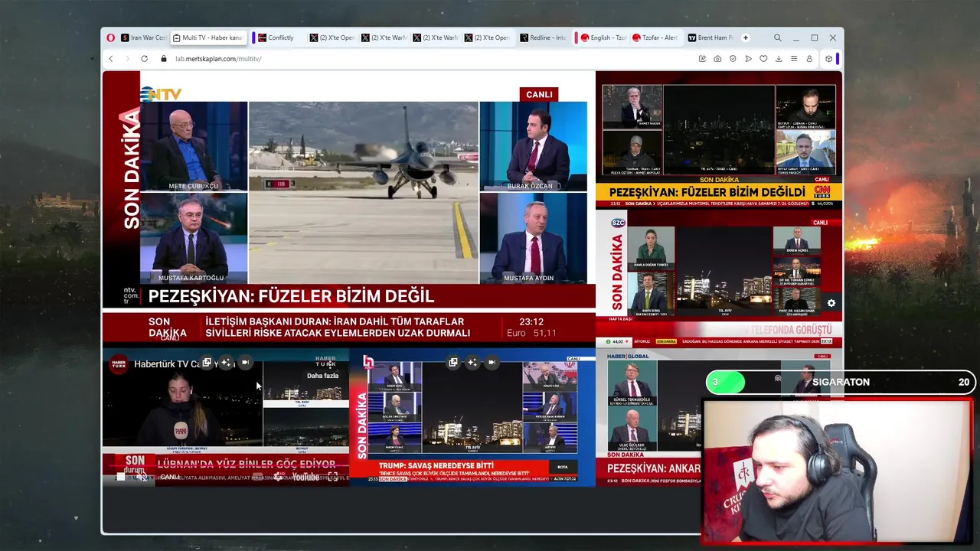
Task: Open the Opera main menu
Action: (x=111, y=37)
